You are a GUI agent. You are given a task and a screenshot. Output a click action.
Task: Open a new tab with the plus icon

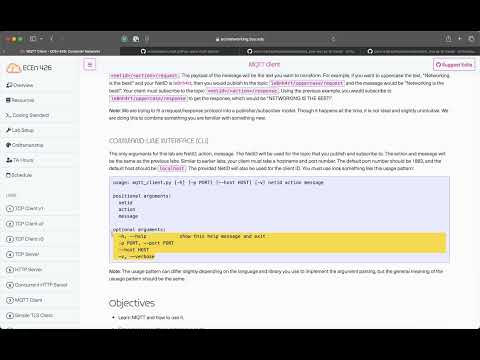tap(460, 39)
